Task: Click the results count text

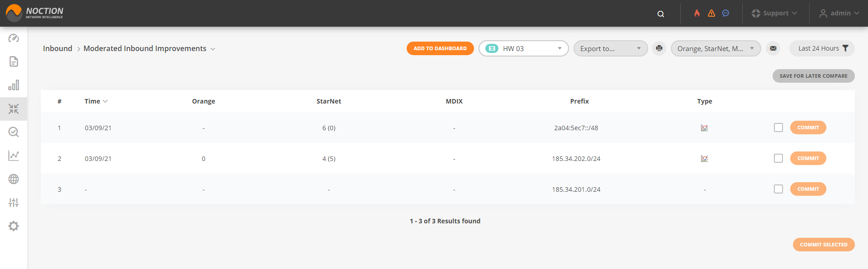Action: point(445,221)
